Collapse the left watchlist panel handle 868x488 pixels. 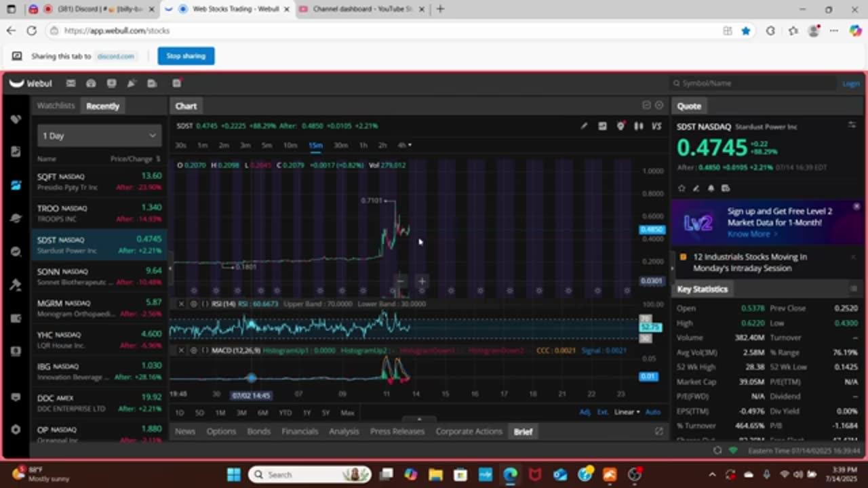click(170, 267)
